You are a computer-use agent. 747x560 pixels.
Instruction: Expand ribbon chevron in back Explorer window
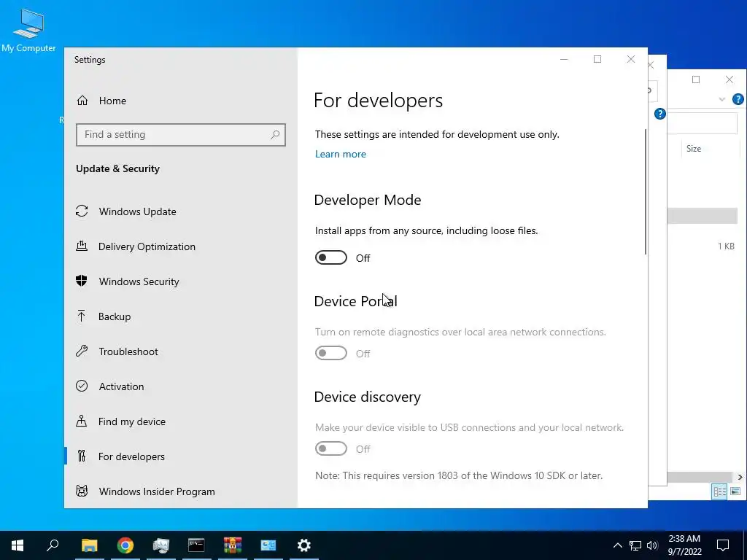tap(721, 99)
